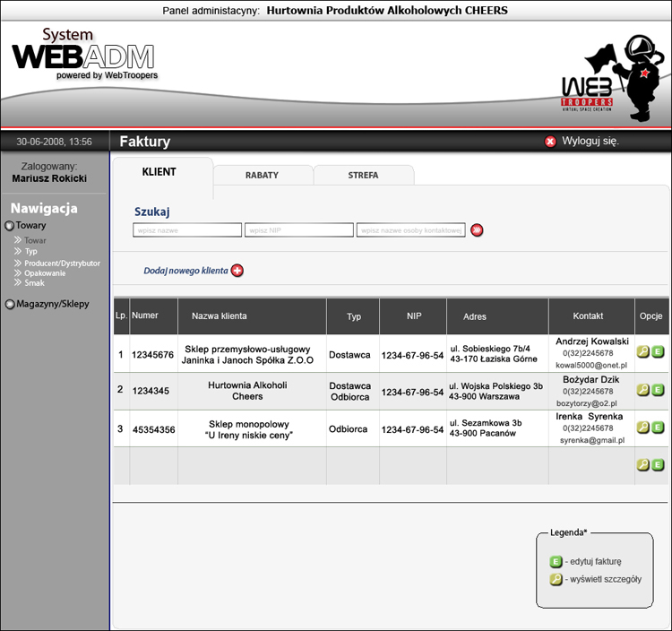Screen dimensions: 672x631
Task: Click the red logout X icon
Action: coord(550,142)
